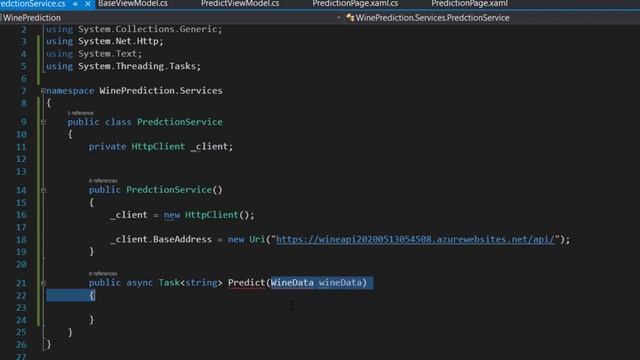Viewport: 640px width, 360px height.
Task: Click using System.Text on line 4
Action: [94, 54]
